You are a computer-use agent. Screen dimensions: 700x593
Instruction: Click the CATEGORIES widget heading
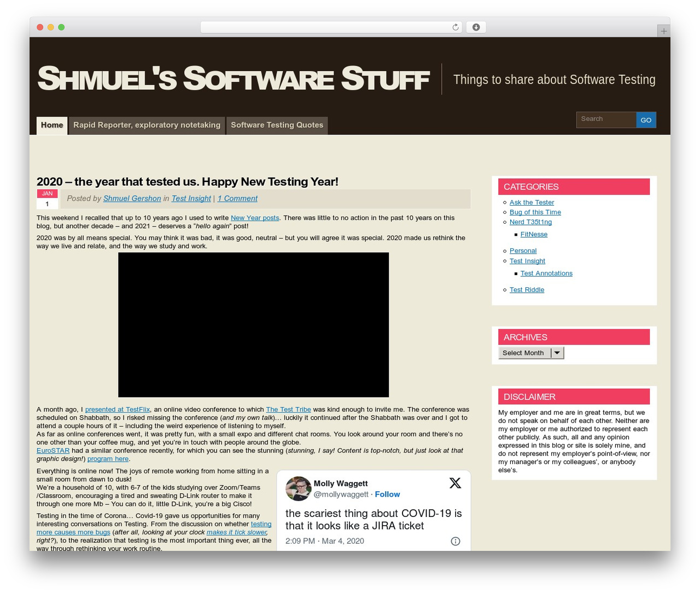574,187
